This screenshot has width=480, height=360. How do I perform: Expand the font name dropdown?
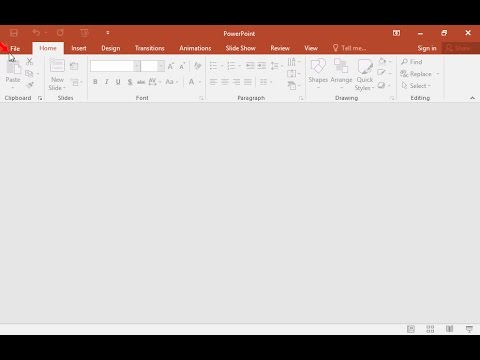click(137, 66)
